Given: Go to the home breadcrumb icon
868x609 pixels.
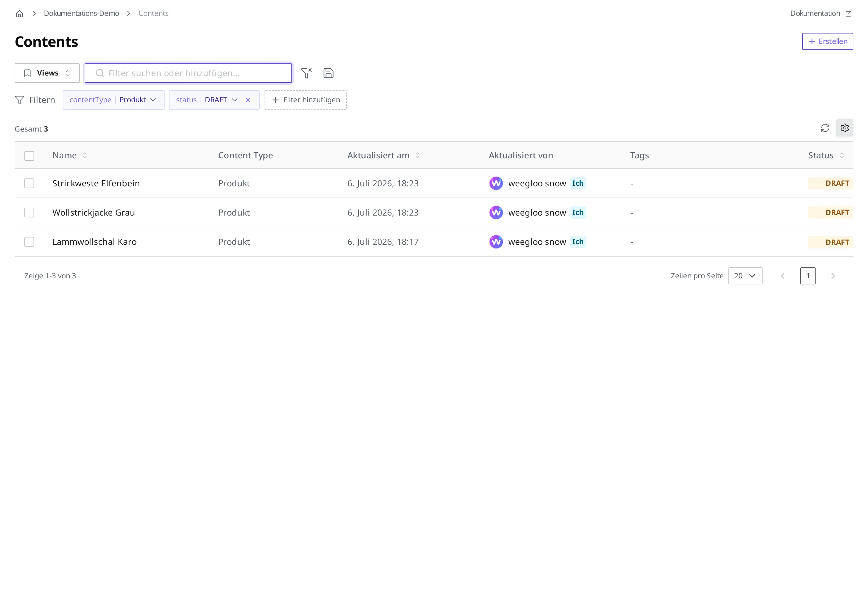Looking at the screenshot, I should 19,14.
